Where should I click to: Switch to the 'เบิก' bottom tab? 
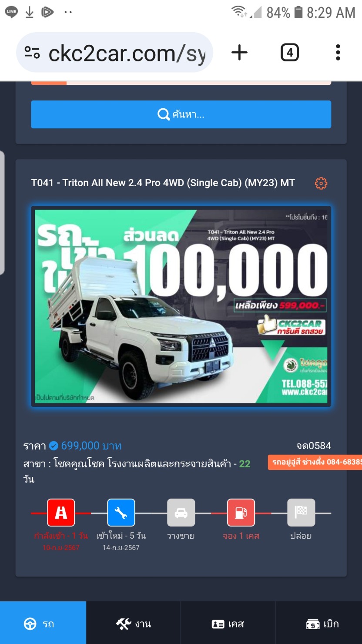tap(322, 623)
